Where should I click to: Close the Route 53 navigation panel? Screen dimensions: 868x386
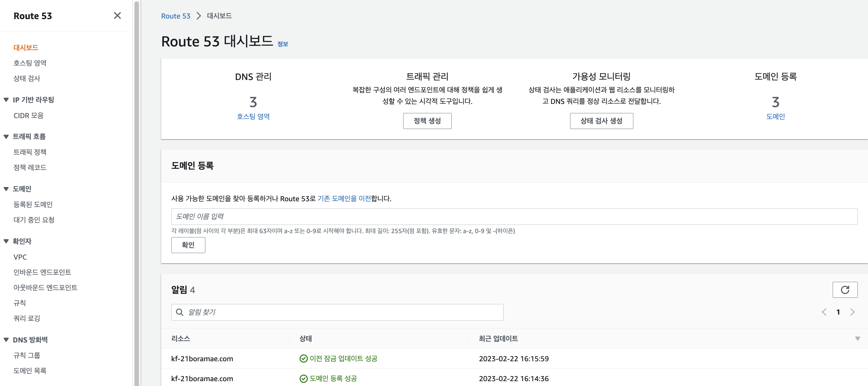point(117,15)
